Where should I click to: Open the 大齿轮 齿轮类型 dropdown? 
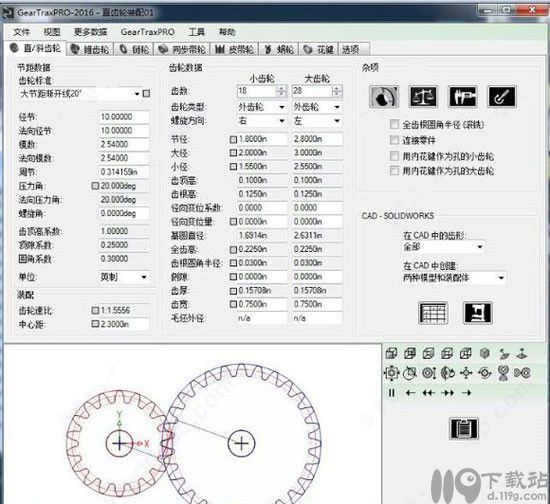click(317, 107)
